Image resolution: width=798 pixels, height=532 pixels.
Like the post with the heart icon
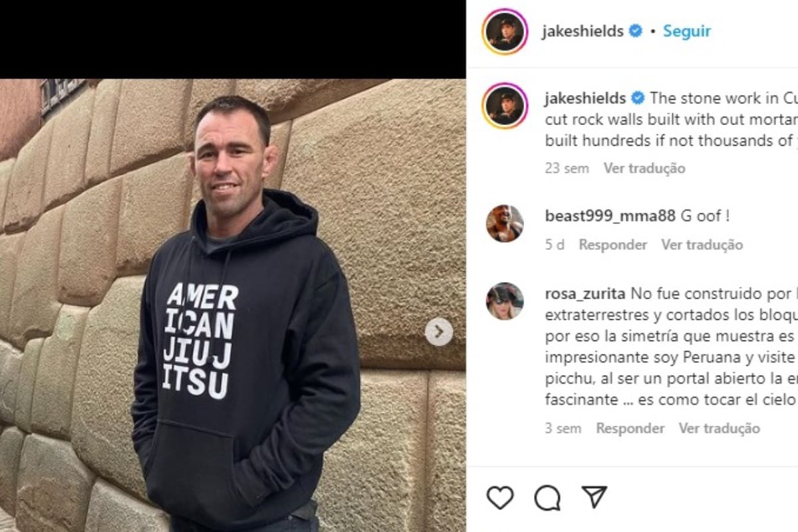pyautogui.click(x=500, y=497)
